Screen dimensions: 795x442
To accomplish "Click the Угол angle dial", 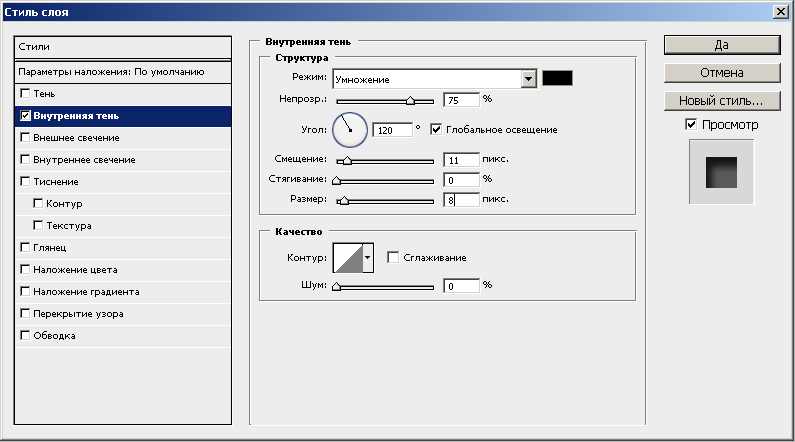I will 350,130.
